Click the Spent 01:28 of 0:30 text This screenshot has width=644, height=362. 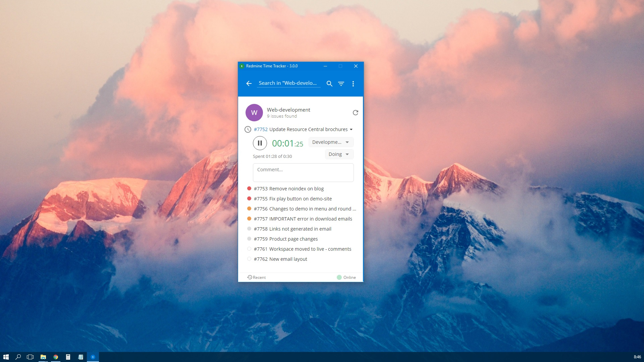coord(272,156)
